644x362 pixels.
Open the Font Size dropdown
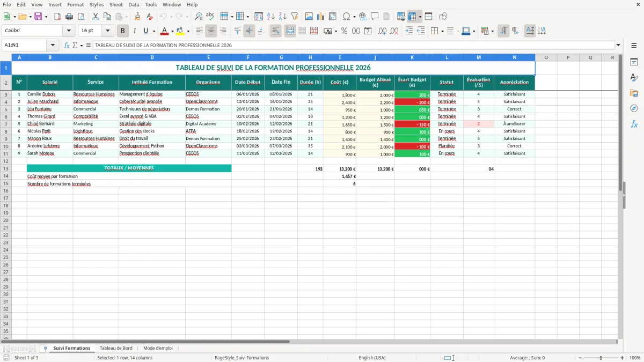107,31
